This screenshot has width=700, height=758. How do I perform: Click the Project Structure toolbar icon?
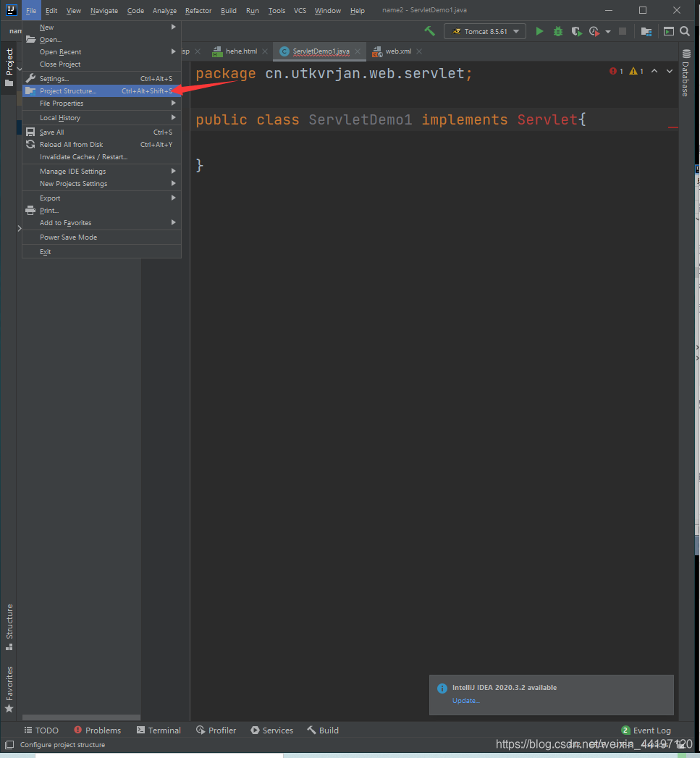coord(646,31)
